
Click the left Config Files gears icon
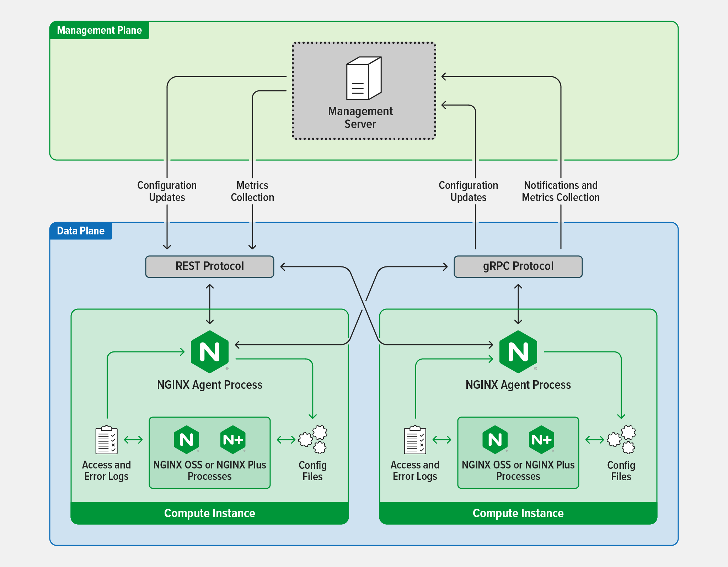click(313, 440)
